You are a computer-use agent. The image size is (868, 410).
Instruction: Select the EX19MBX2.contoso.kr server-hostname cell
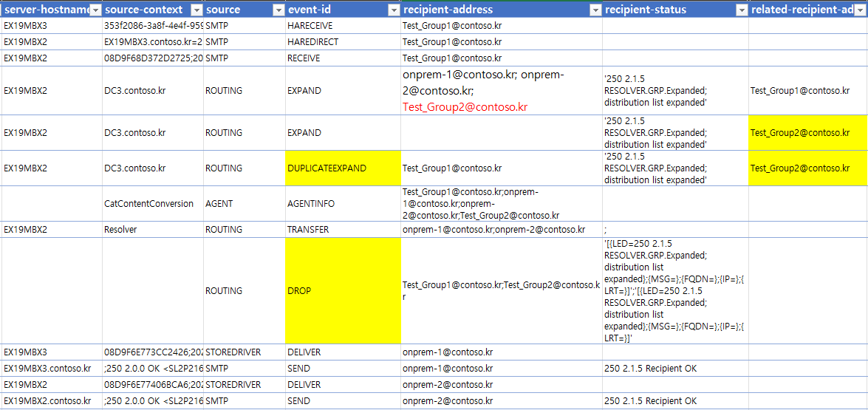[52, 400]
